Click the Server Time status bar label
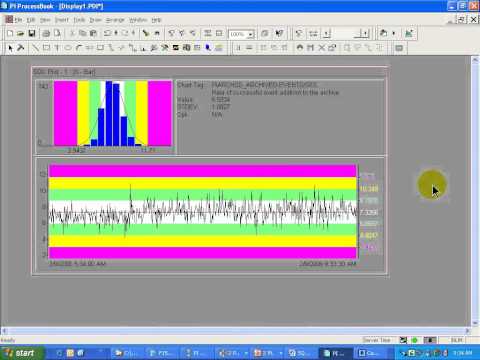The height and width of the screenshot is (360, 480). click(x=376, y=340)
